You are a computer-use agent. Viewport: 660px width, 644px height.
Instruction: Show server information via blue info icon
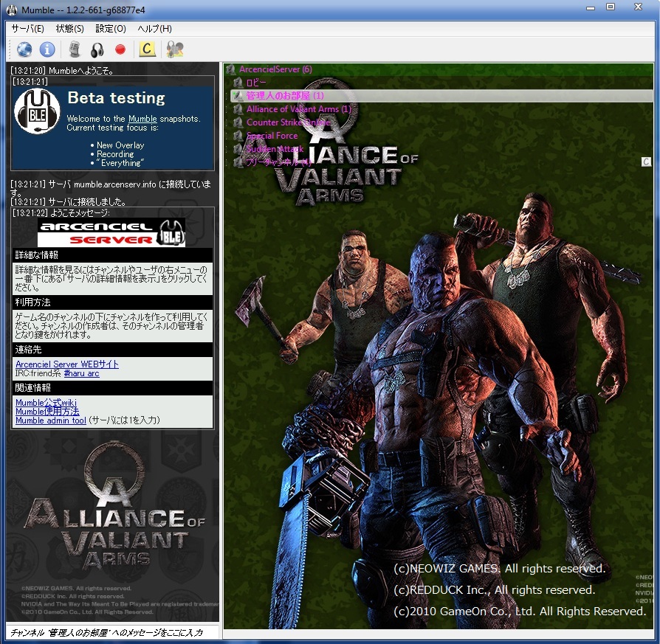click(x=47, y=49)
